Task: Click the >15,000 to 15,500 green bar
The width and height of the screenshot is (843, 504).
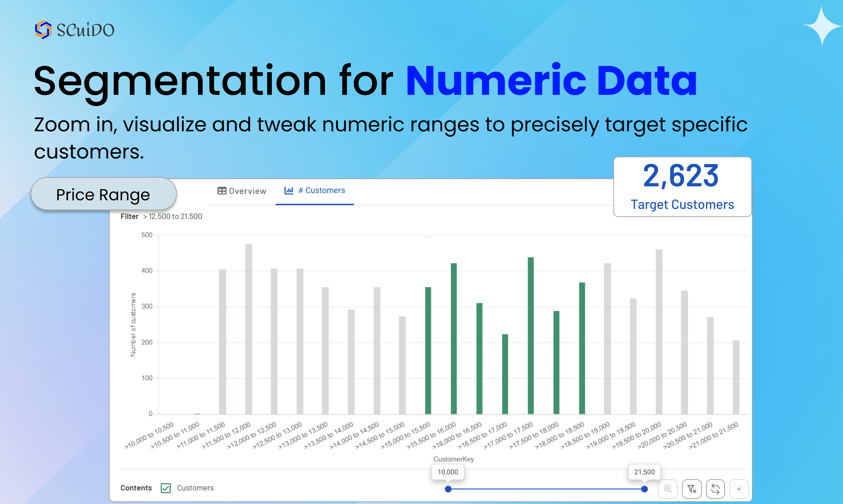Action: (x=428, y=350)
